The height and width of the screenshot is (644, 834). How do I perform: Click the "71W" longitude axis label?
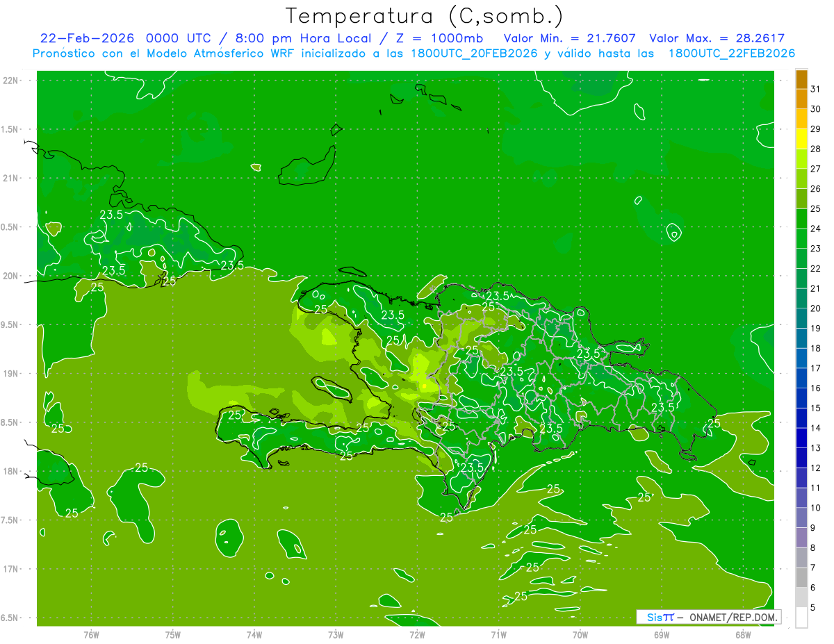point(498,634)
